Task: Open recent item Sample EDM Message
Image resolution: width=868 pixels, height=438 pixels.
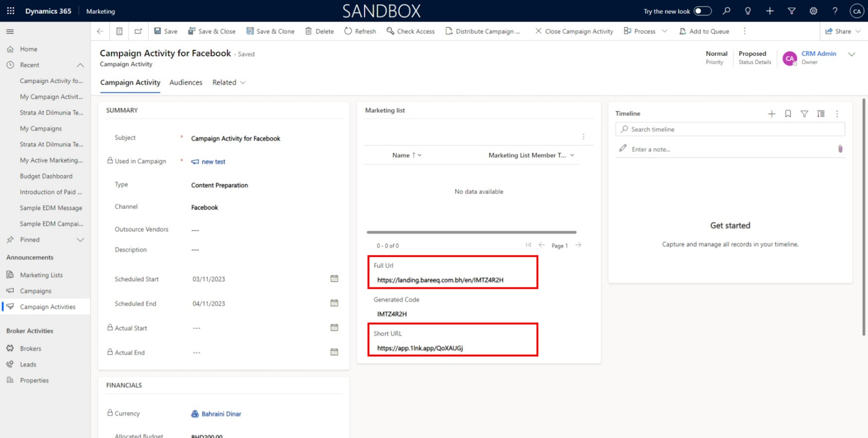Action: (x=51, y=208)
